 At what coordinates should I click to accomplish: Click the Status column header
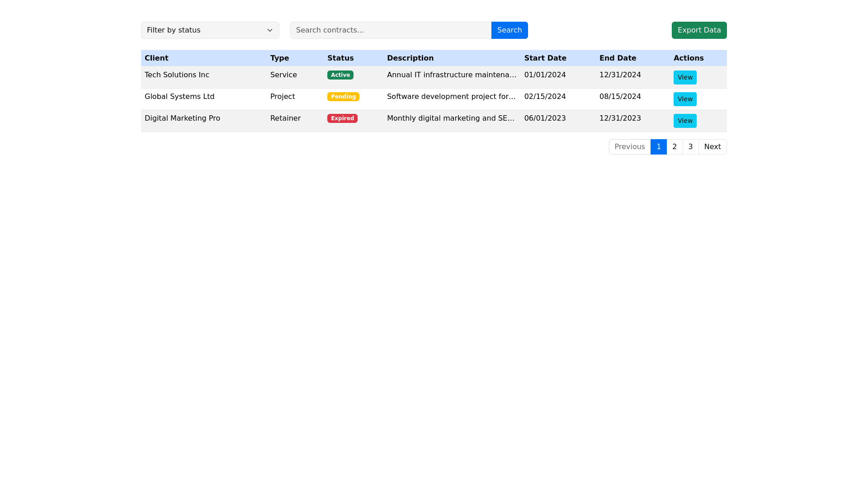click(340, 58)
